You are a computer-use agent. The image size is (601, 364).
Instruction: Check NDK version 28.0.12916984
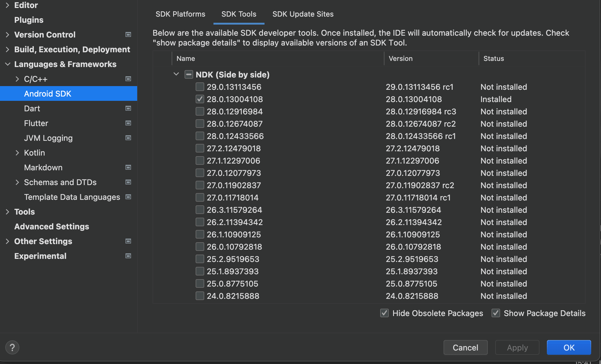(x=200, y=111)
